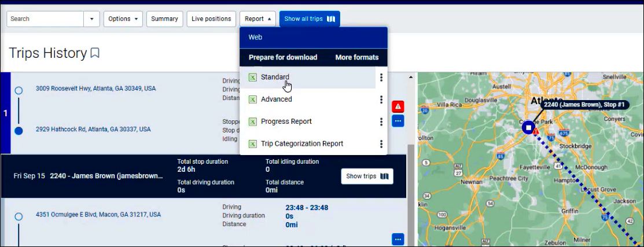Choose Trip Categorization Report from menu

(301, 144)
